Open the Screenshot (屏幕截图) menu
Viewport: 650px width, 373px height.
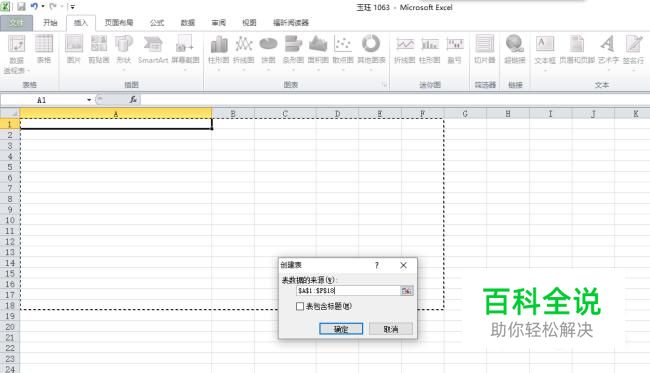(185, 52)
